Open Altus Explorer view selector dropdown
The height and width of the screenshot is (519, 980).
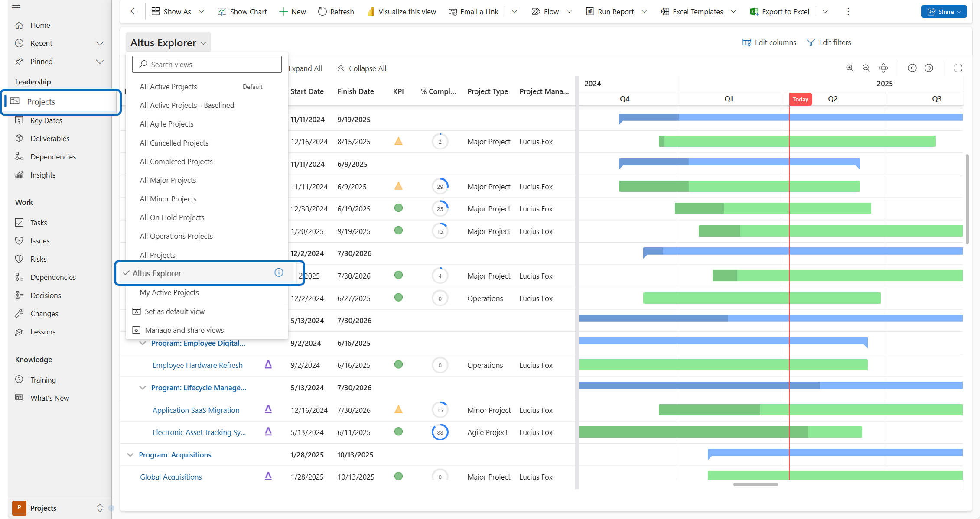(x=168, y=42)
